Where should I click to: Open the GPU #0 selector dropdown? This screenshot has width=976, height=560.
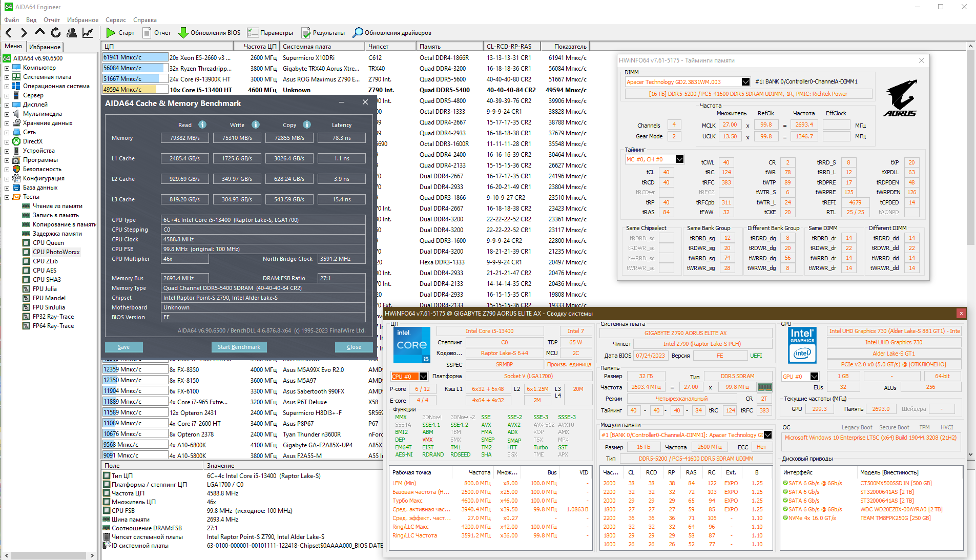click(814, 377)
